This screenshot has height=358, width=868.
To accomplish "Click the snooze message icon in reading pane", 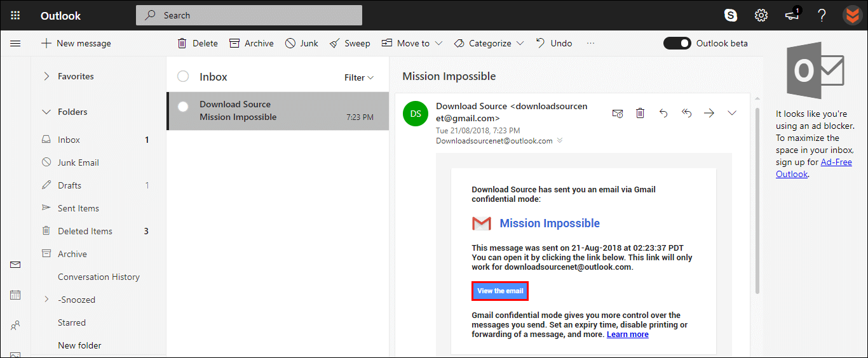I will point(618,113).
